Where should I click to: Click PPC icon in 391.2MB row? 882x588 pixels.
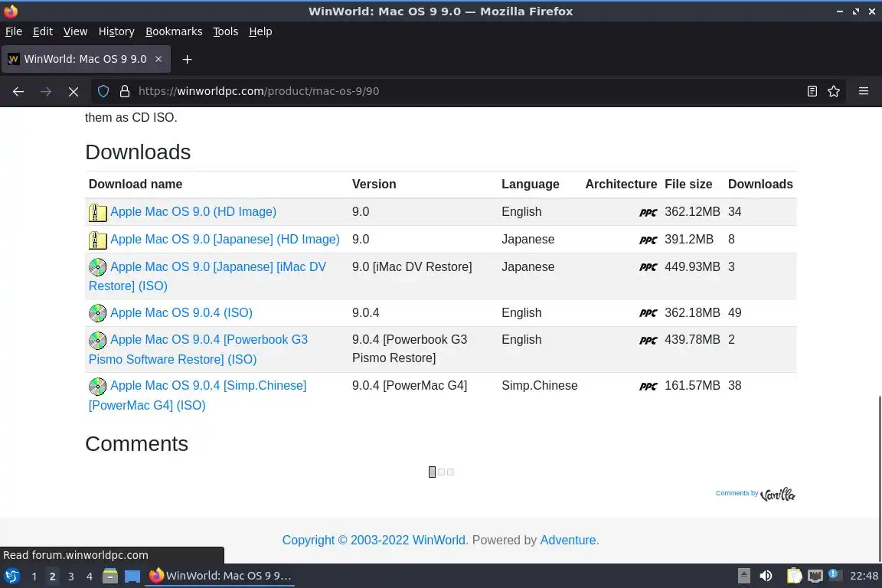(648, 240)
